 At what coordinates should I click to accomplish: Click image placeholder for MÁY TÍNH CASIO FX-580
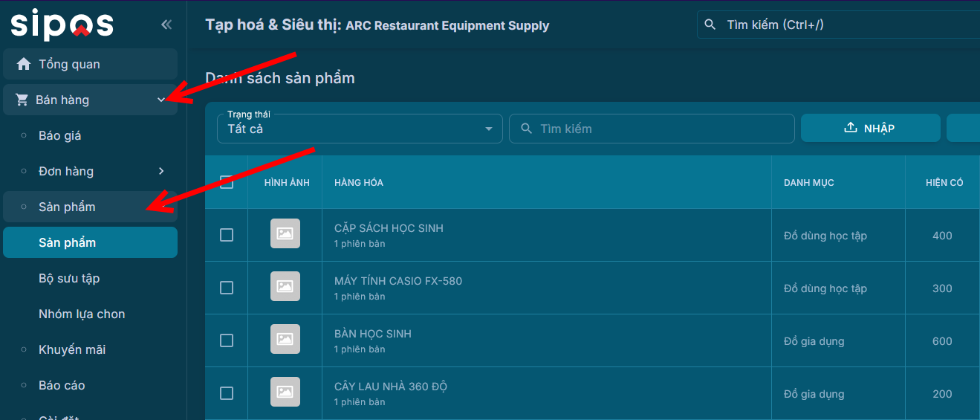(x=285, y=286)
